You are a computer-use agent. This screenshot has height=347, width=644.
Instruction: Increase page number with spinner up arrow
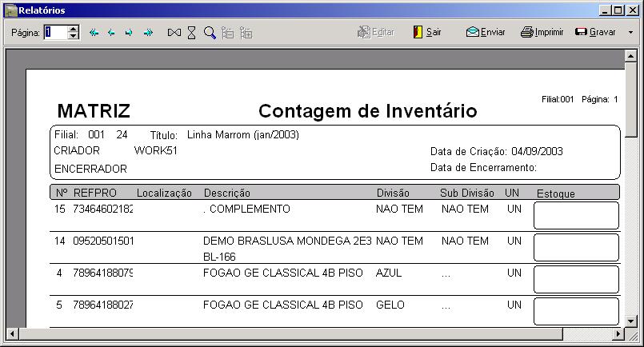pyautogui.click(x=74, y=29)
